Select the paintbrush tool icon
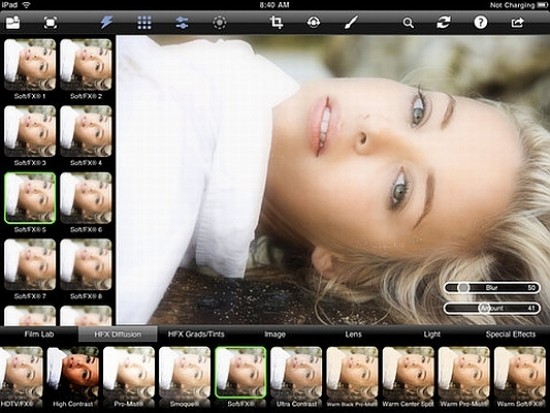Viewport: 550px width, 413px height. click(351, 22)
